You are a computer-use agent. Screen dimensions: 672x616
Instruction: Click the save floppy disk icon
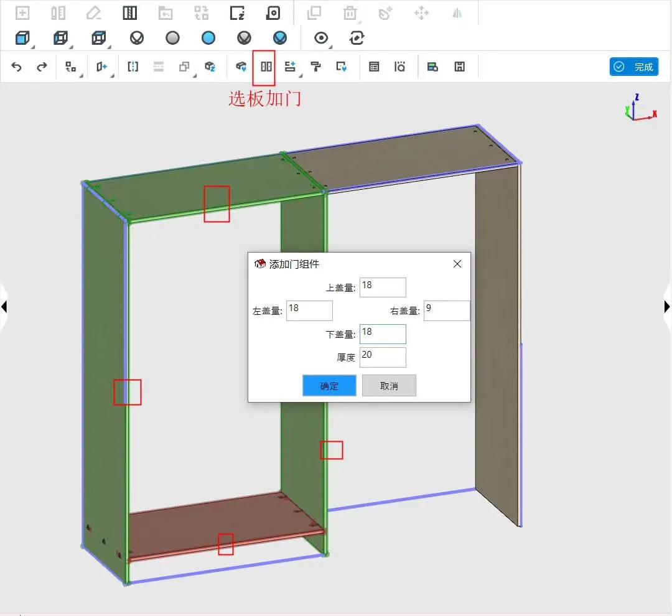pos(459,67)
